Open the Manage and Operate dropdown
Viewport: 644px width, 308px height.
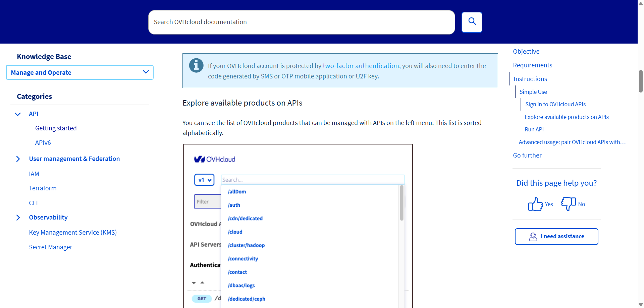(80, 72)
